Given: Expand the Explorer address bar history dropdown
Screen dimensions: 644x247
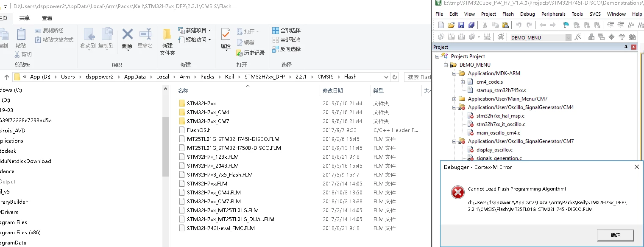Looking at the screenshot, I should 386,77.
